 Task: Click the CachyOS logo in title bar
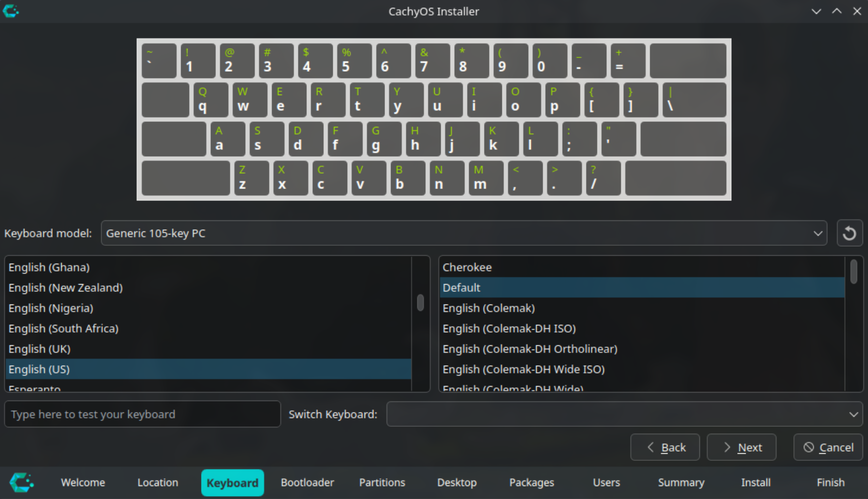coord(10,11)
